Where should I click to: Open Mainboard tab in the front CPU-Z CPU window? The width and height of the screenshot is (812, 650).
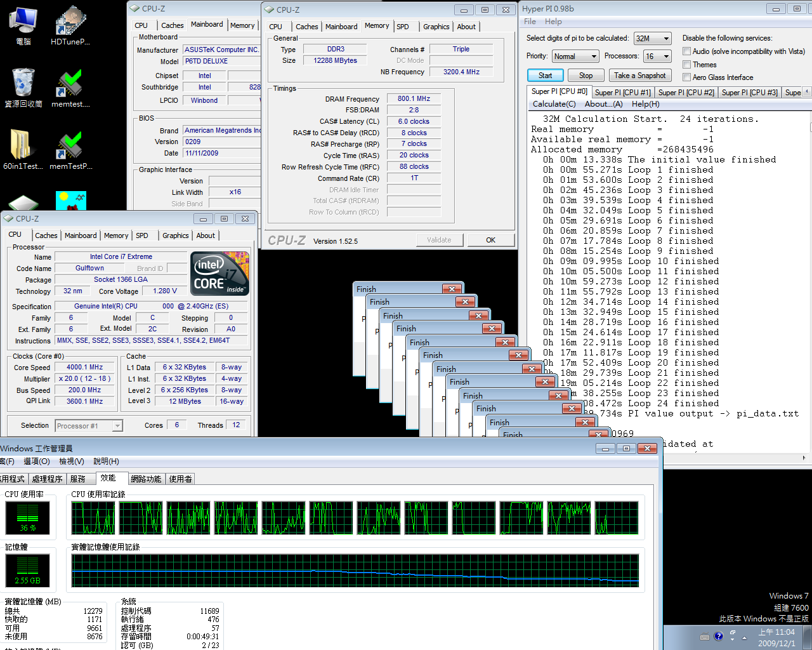(81, 235)
